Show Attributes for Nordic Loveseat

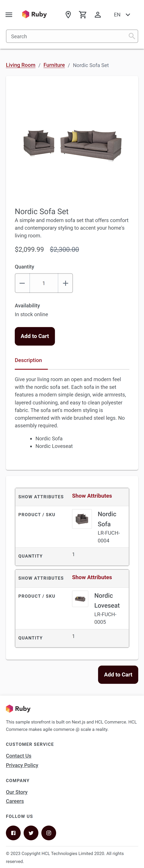click(x=92, y=577)
